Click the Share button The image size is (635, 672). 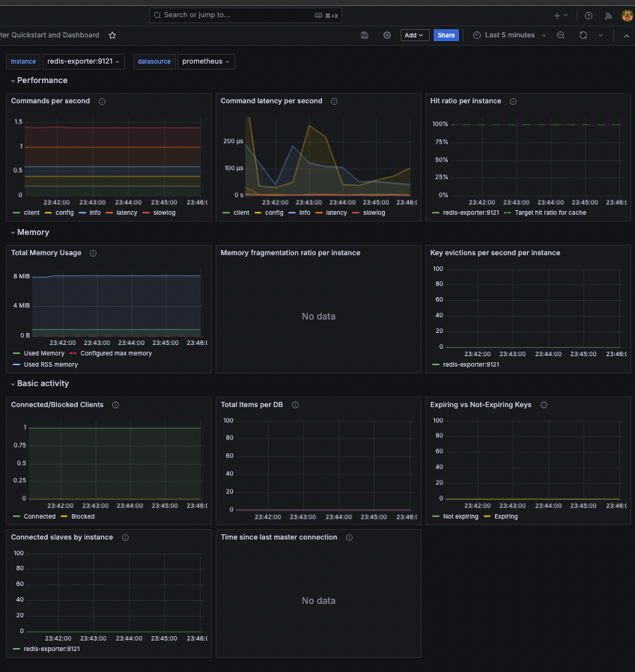pyautogui.click(x=446, y=36)
